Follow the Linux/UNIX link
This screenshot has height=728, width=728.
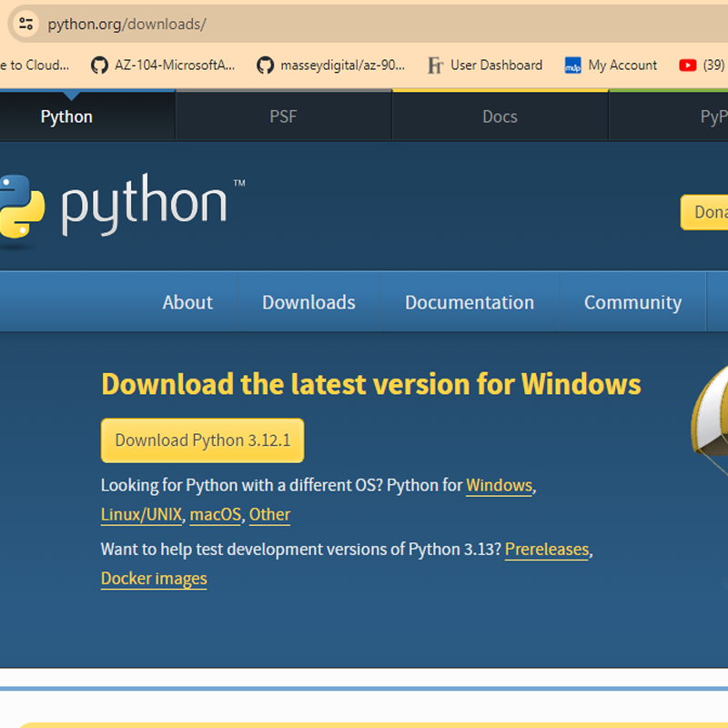[141, 514]
